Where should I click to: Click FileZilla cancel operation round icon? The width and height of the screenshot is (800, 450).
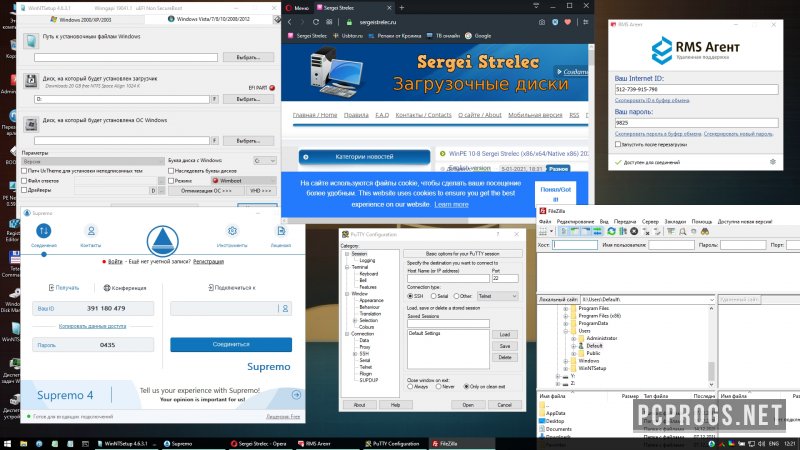coord(634,232)
